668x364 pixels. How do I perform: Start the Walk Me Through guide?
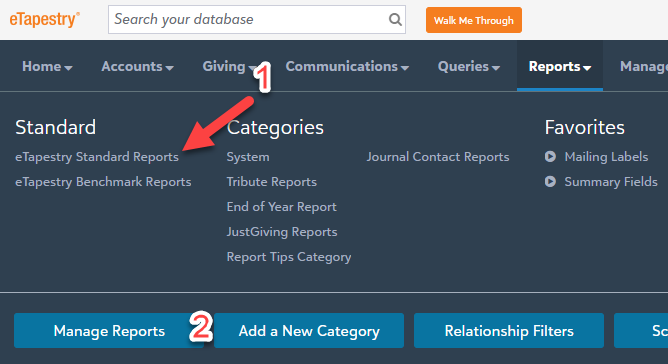point(474,20)
